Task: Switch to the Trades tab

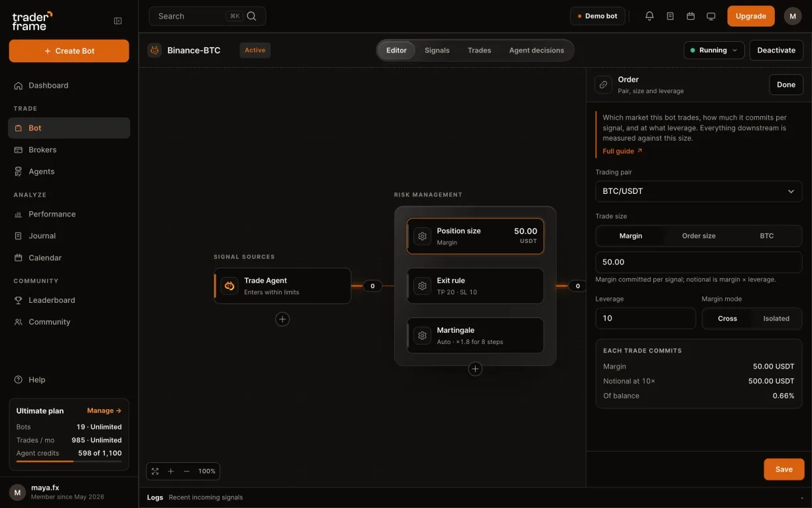Action: 480,50
